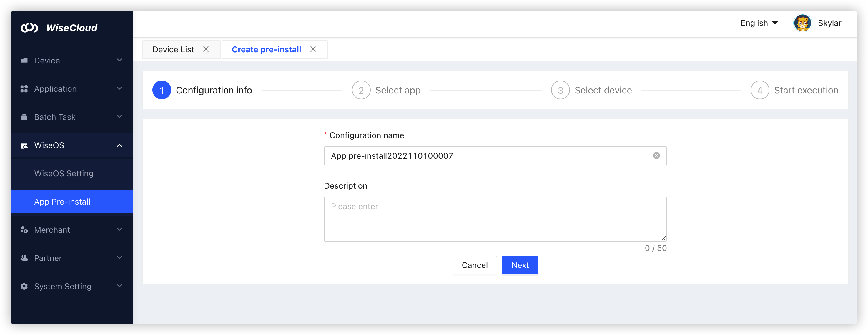This screenshot has width=868, height=335.
Task: Open Skylar's profile avatar
Action: [x=803, y=23]
